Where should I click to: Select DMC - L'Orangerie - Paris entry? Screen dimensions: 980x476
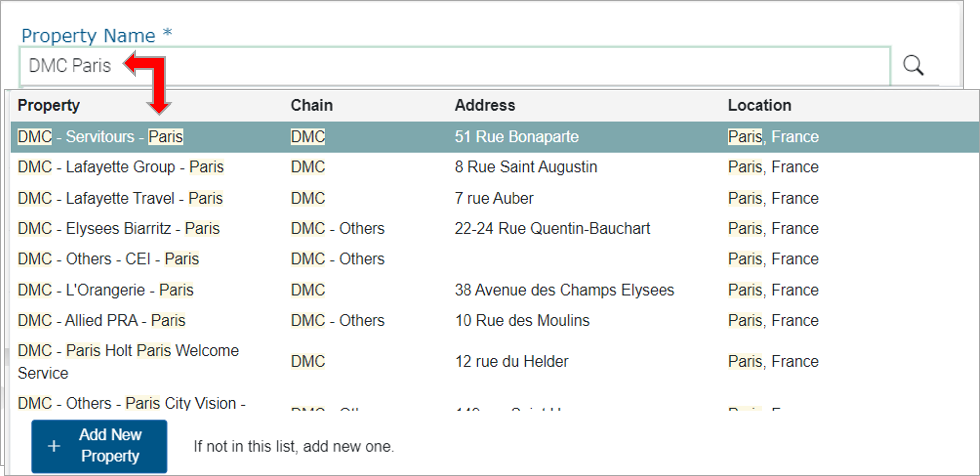pyautogui.click(x=105, y=290)
